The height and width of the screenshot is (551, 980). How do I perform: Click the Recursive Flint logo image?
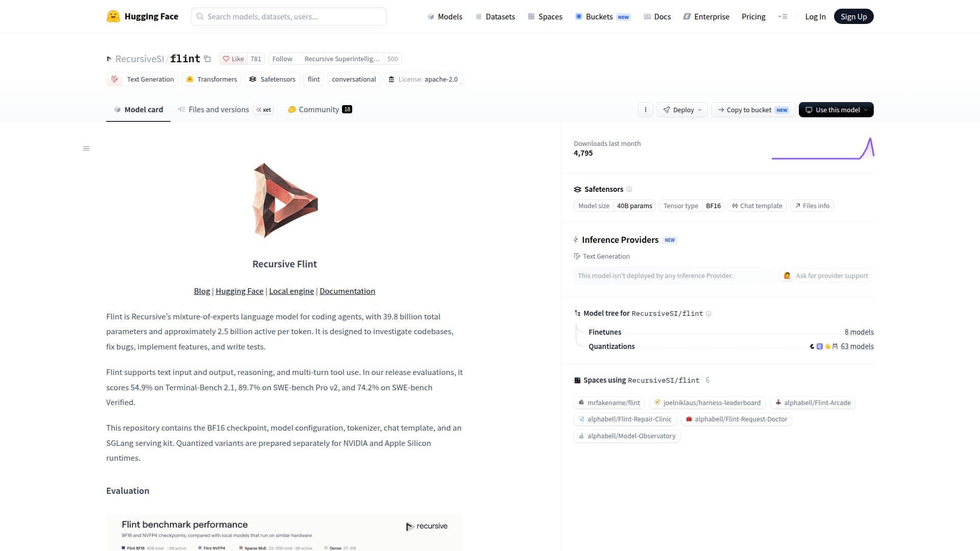point(285,201)
